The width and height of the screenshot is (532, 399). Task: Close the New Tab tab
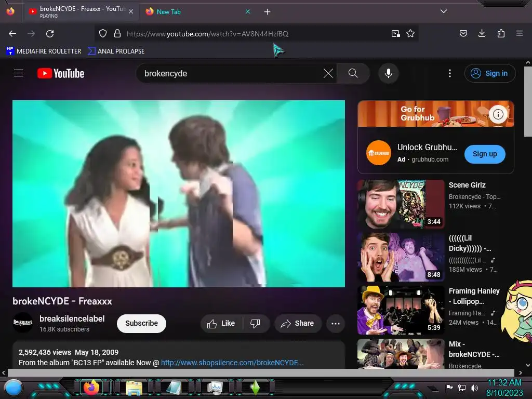coord(248,11)
